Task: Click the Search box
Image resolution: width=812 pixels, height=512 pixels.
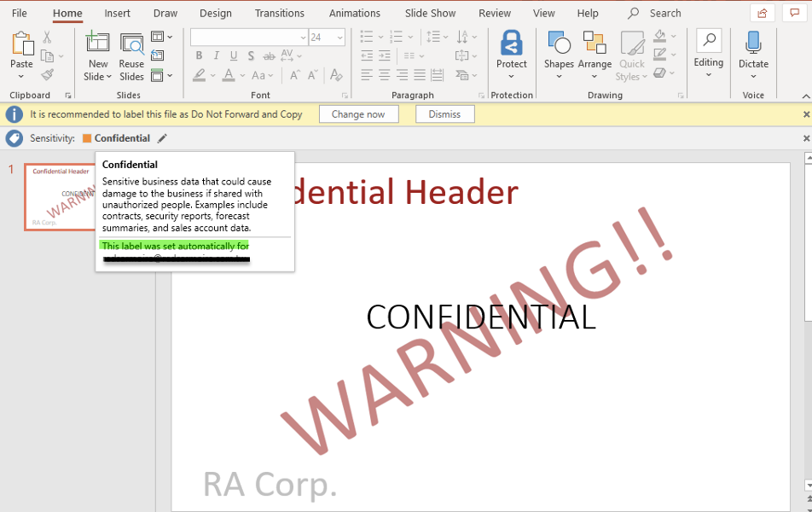Action: point(654,13)
